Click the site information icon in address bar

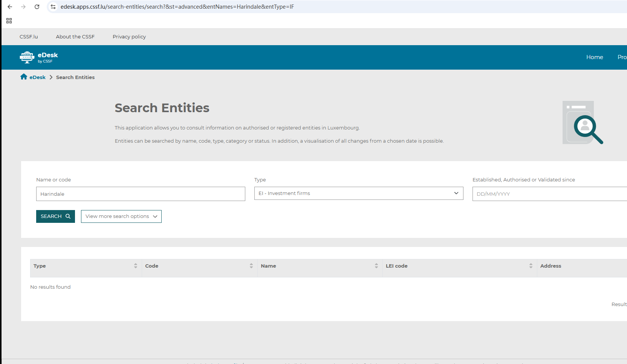click(53, 7)
